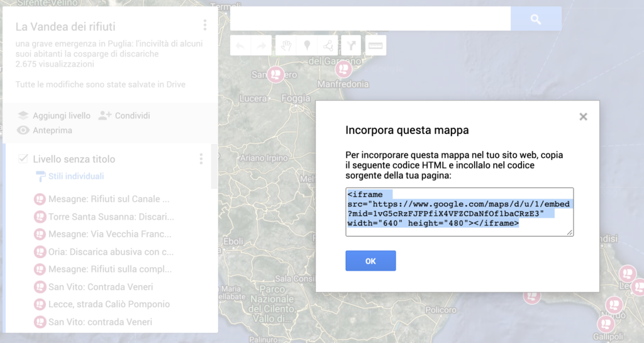Click the resize grip of the code textarea
This screenshot has width=644, height=343.
pyautogui.click(x=570, y=232)
